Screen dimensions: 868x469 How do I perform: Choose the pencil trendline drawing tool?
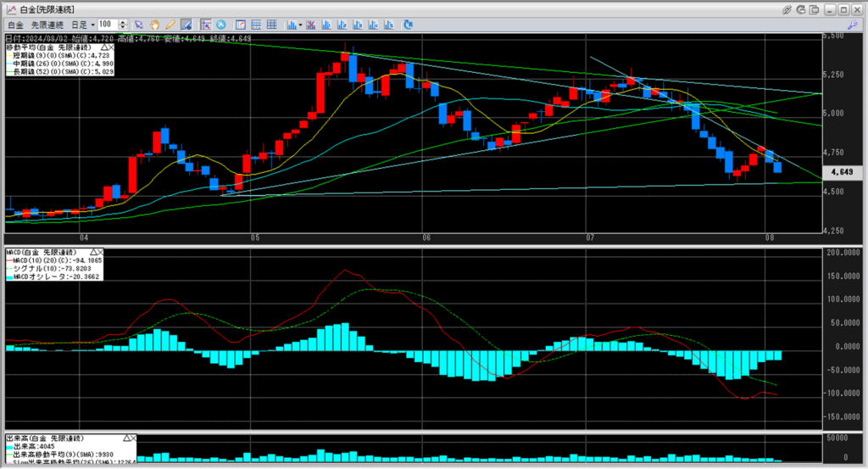pos(170,25)
